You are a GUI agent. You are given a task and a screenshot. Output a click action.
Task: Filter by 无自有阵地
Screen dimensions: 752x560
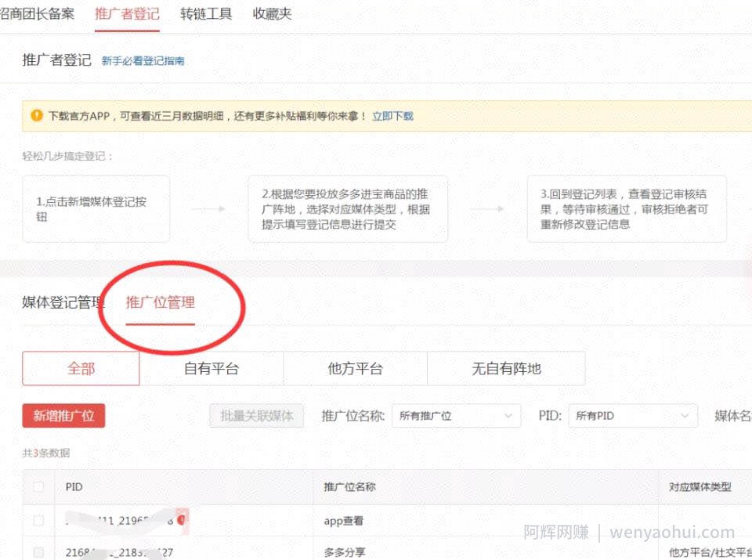point(506,368)
